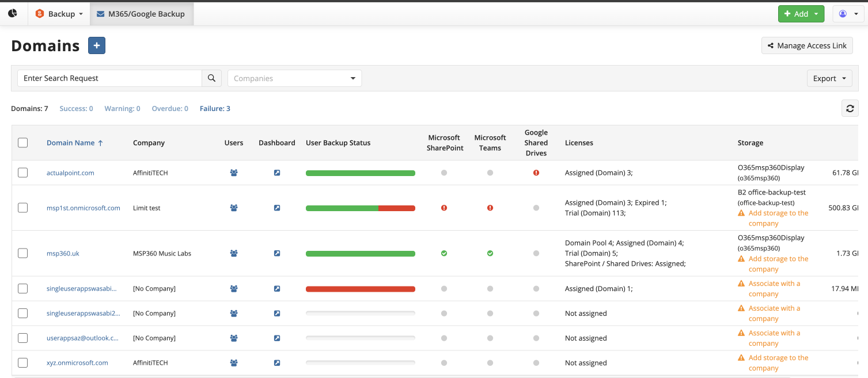Switch to the M365/Google Backup tab
Screen dimensions: 868x378
click(142, 13)
